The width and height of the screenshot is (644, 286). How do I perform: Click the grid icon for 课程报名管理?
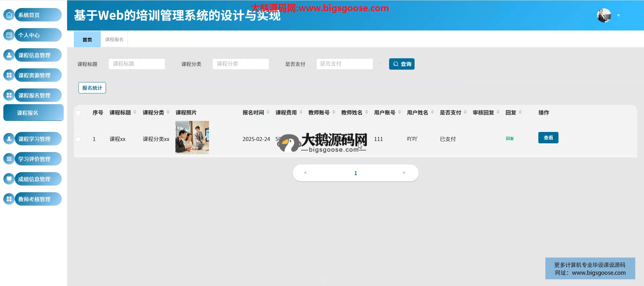click(9, 95)
